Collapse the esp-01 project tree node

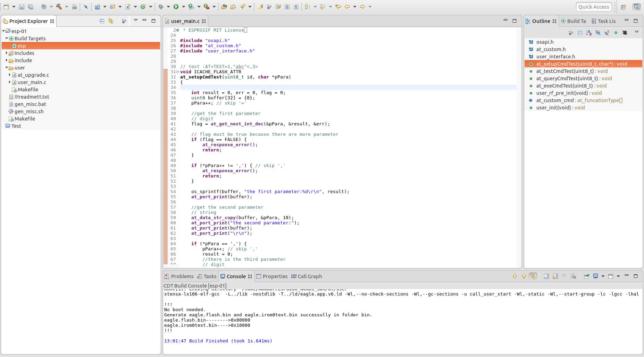tap(3, 31)
